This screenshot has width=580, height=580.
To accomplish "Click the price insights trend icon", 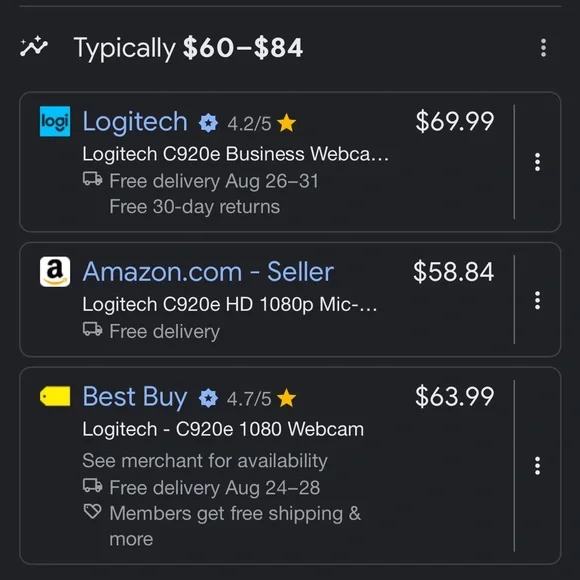I will (x=34, y=47).
